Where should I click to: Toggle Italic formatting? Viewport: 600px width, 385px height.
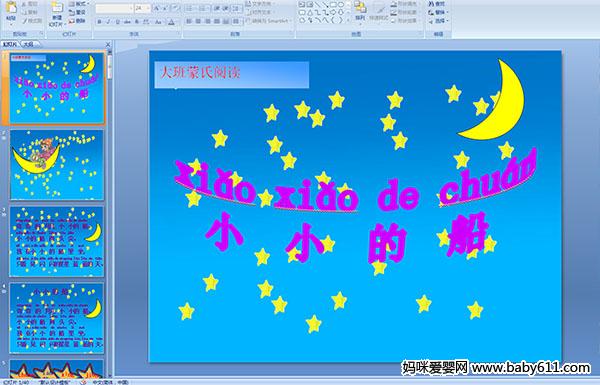[108, 22]
